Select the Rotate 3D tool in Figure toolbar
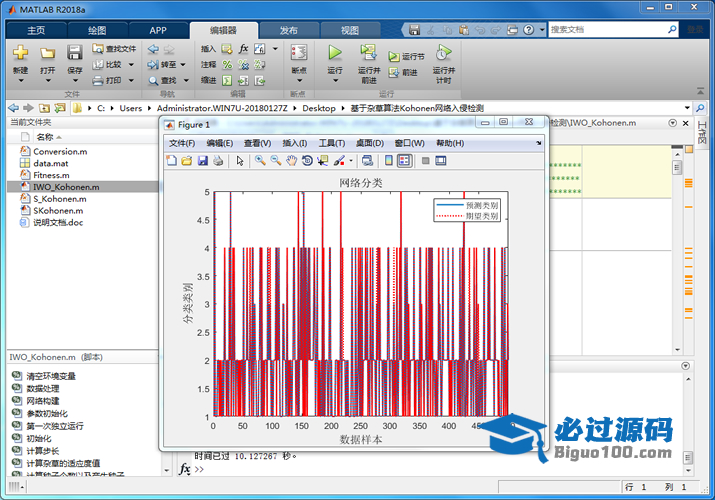The width and height of the screenshot is (715, 500). tap(307, 160)
